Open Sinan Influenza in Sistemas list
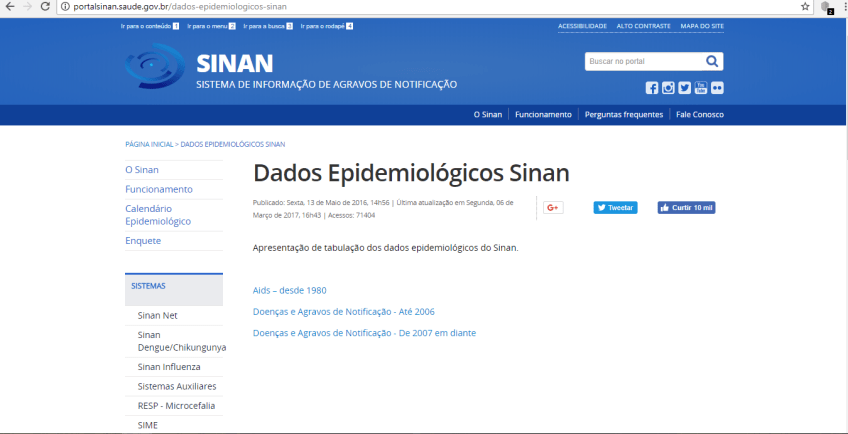 [169, 366]
